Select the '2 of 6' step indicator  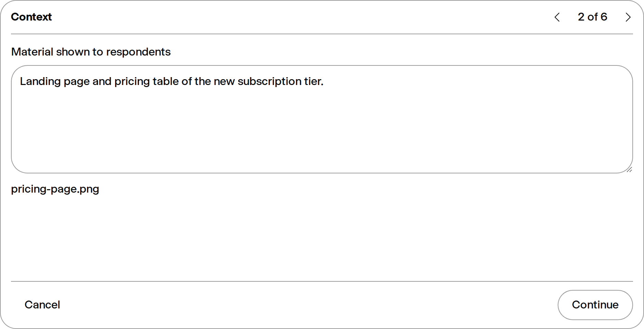pos(592,17)
